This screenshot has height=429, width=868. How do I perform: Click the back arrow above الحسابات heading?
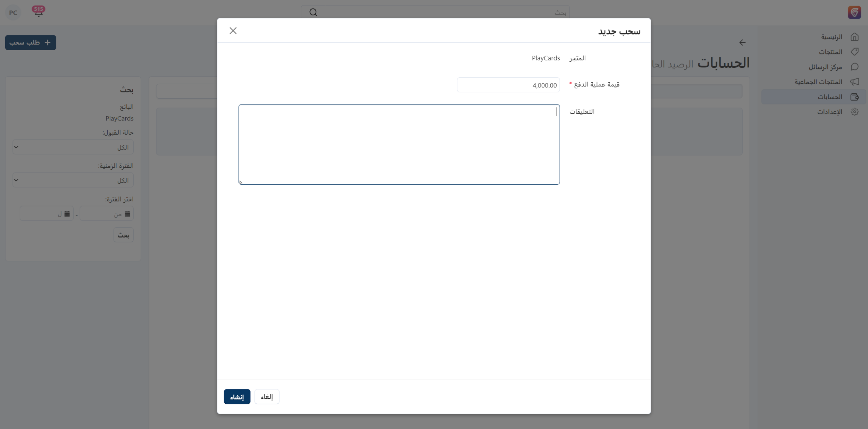point(742,43)
